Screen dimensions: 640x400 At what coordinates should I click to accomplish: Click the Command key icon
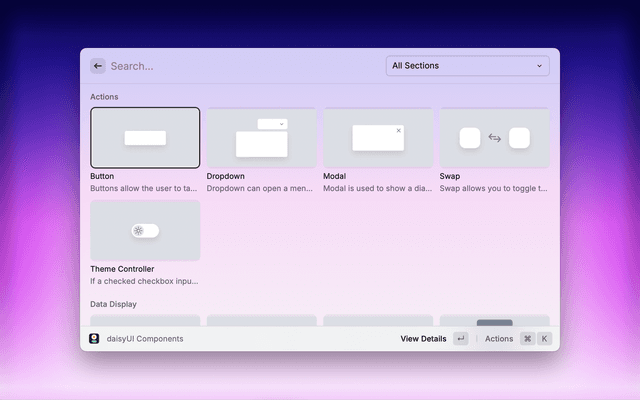click(527, 339)
